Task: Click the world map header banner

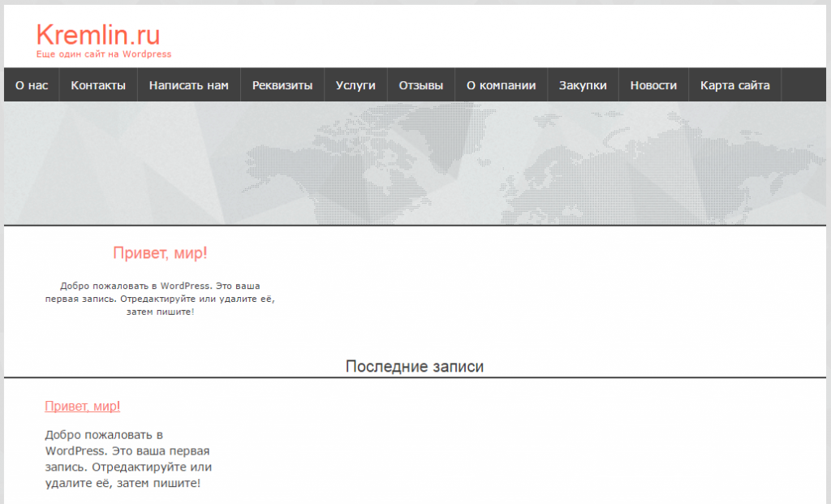Action: point(415,162)
